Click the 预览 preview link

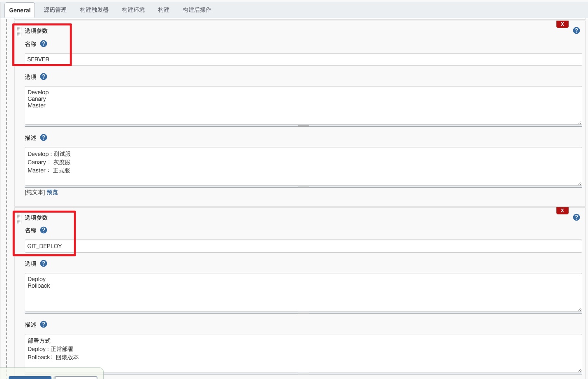(x=52, y=192)
